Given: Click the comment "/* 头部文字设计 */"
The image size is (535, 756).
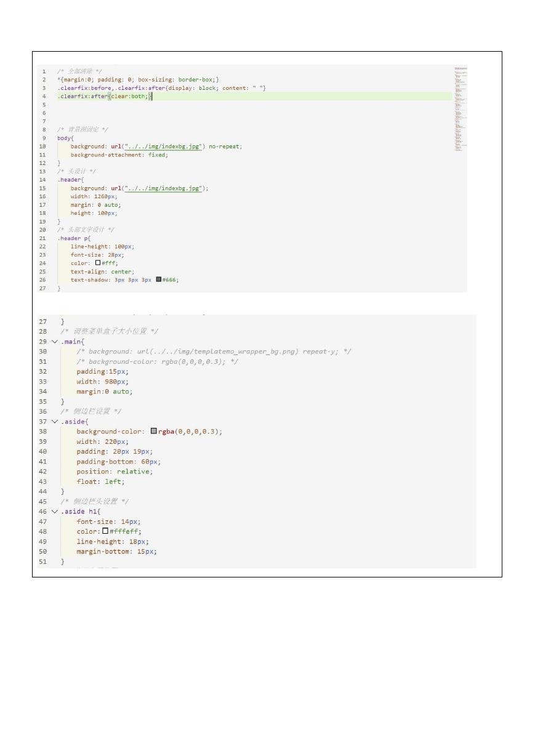Looking at the screenshot, I should pyautogui.click(x=86, y=230).
